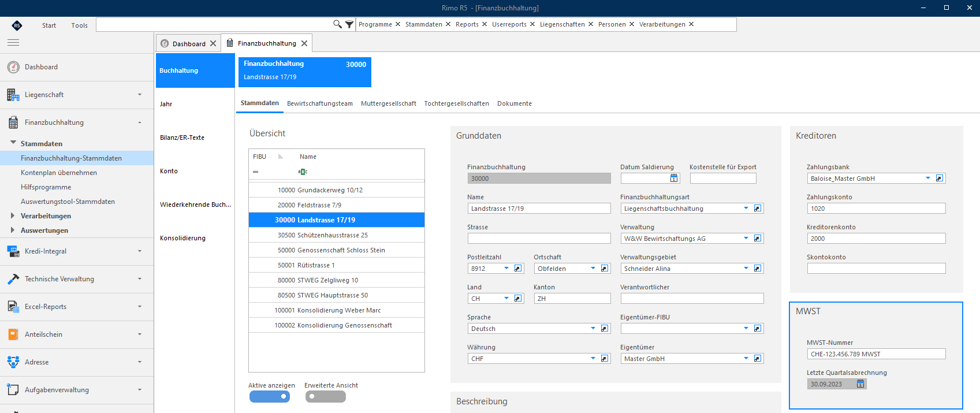Expand the Sprache dropdown
Viewport: 980px width, 413px height.
click(x=593, y=329)
